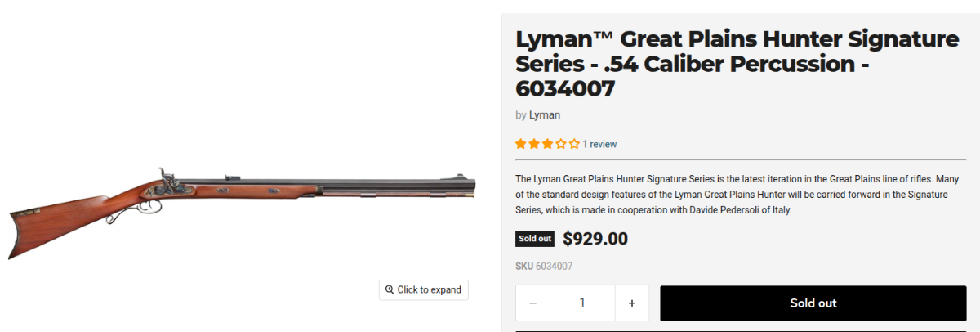Screen dimensions: 980x332
Task: Click the small Sold out badge
Action: tap(535, 239)
